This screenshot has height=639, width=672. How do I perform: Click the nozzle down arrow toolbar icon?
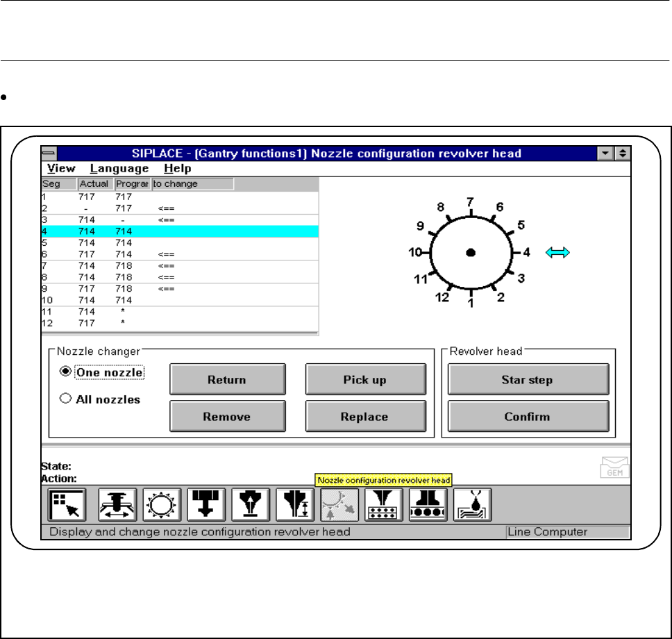[x=206, y=505]
